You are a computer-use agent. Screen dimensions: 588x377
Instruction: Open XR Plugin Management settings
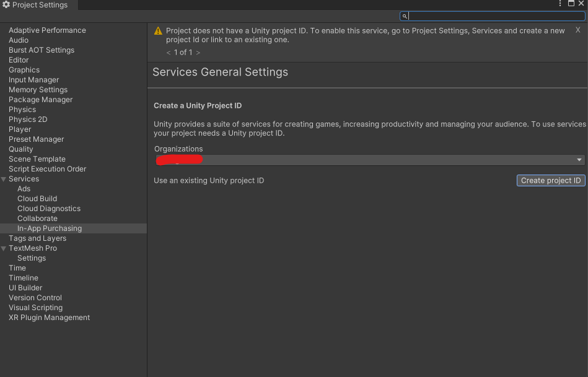pyautogui.click(x=49, y=318)
